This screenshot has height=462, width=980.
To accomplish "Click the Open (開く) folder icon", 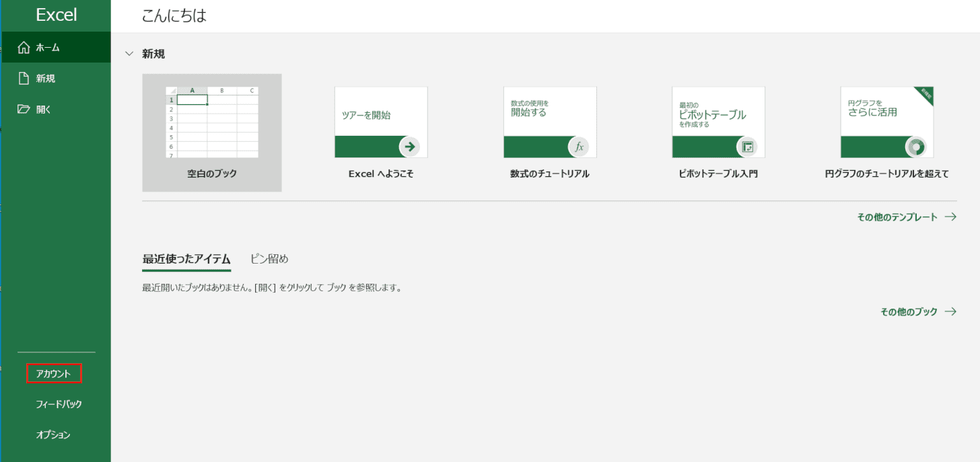I will [24, 109].
